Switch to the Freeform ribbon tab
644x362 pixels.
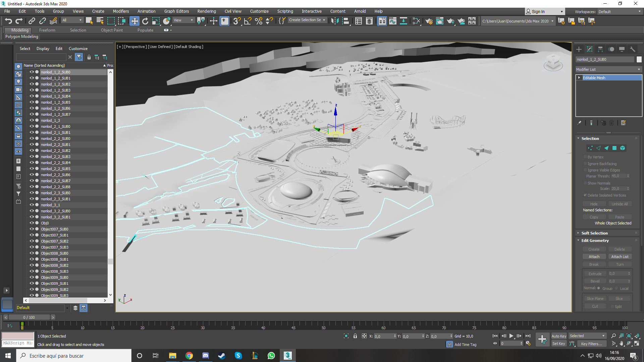[x=47, y=30]
